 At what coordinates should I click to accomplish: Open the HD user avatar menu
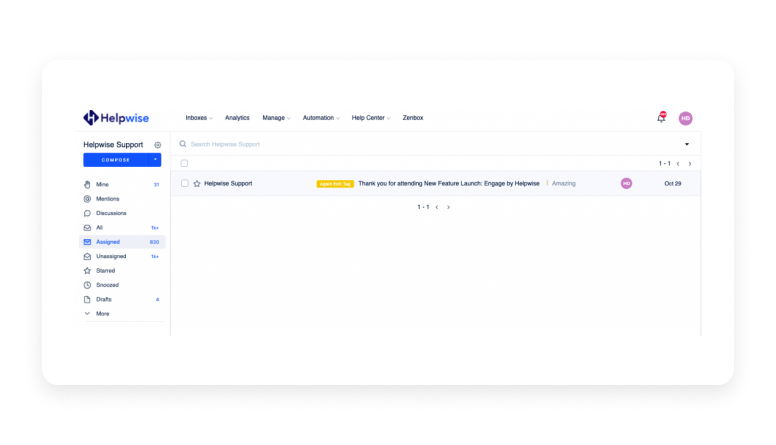685,118
